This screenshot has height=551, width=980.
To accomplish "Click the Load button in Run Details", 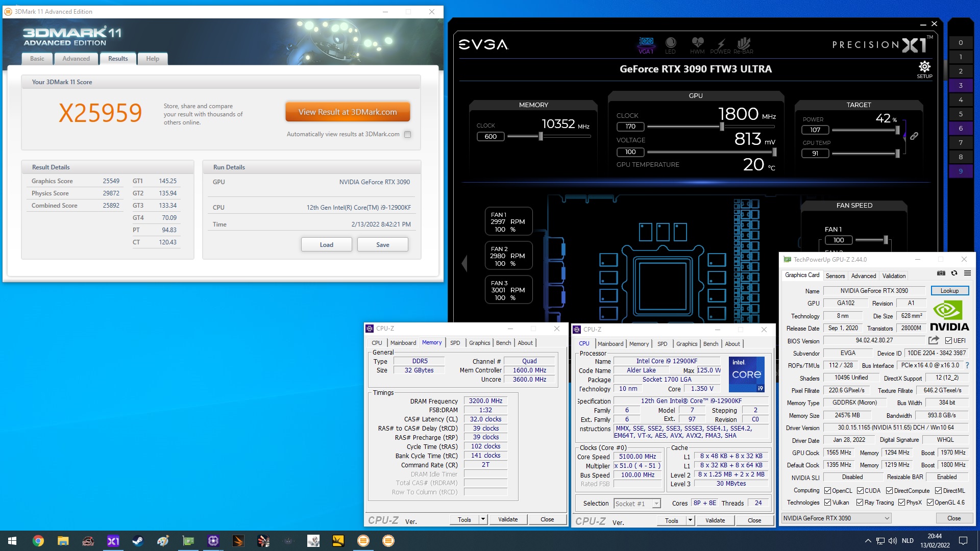I will (x=327, y=245).
